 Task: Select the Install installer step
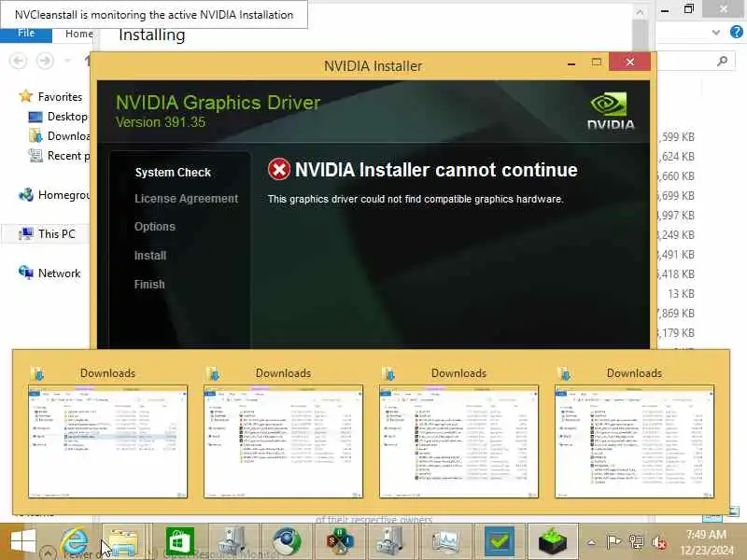pos(150,256)
